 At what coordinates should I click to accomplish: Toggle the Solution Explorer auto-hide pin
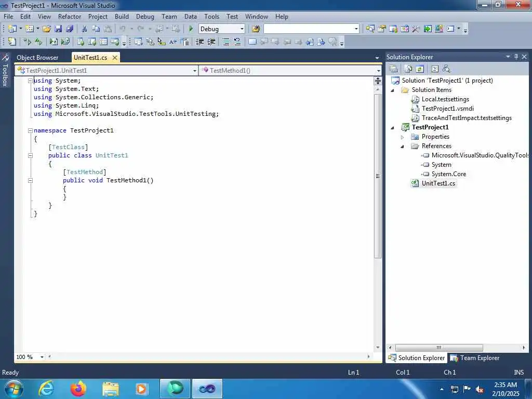(516, 57)
